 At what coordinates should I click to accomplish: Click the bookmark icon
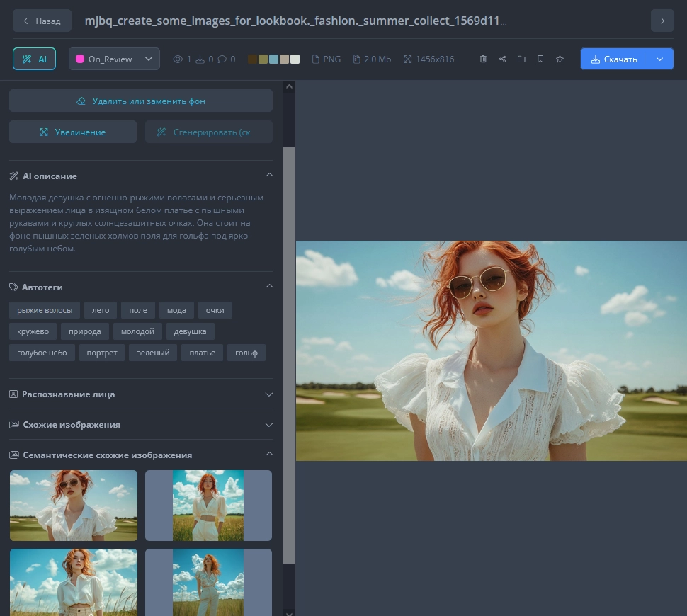coord(540,59)
